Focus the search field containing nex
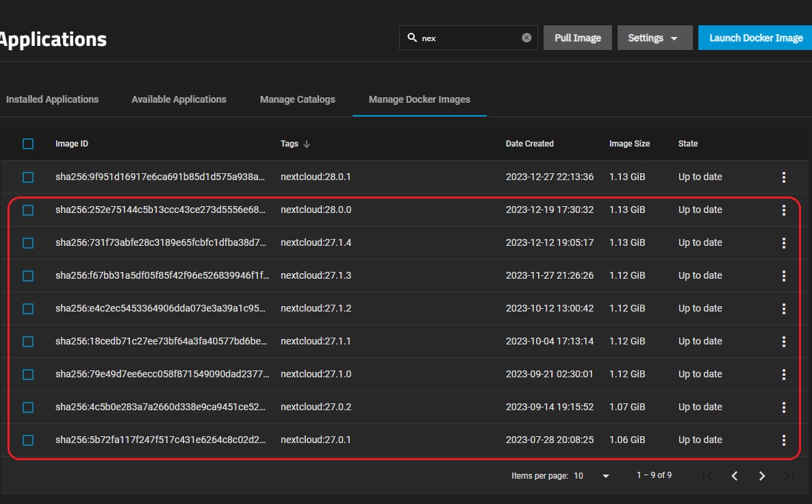 [468, 38]
